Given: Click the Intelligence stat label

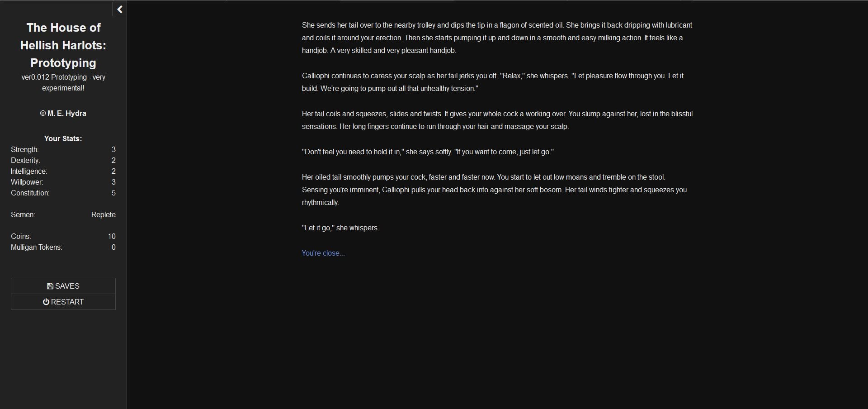Looking at the screenshot, I should (x=29, y=171).
